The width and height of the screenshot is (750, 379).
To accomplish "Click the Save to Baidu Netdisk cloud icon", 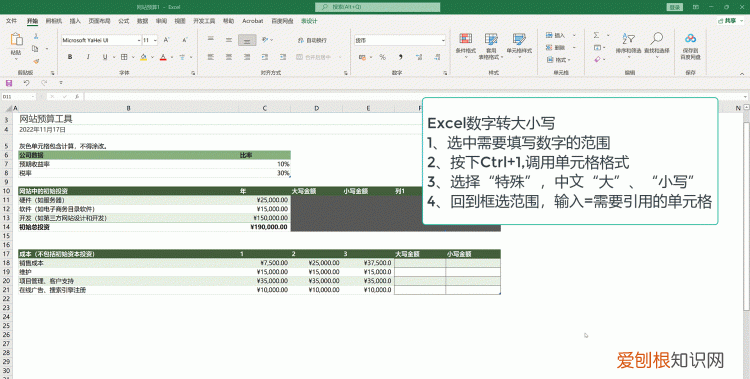I will 690,39.
